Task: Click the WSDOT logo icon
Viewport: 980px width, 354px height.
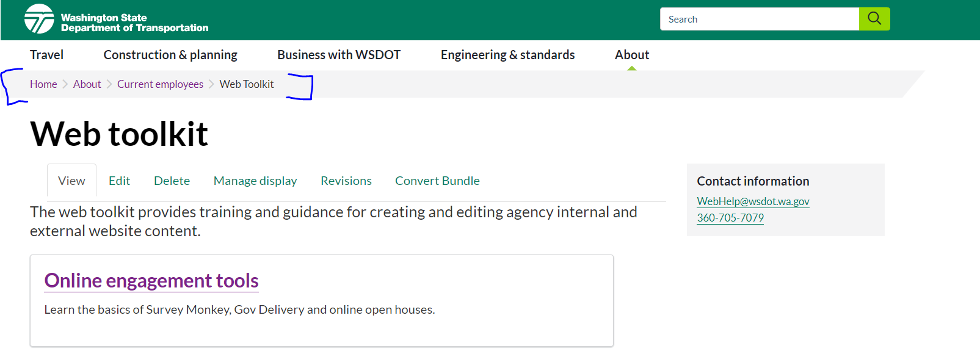Action: tap(39, 20)
